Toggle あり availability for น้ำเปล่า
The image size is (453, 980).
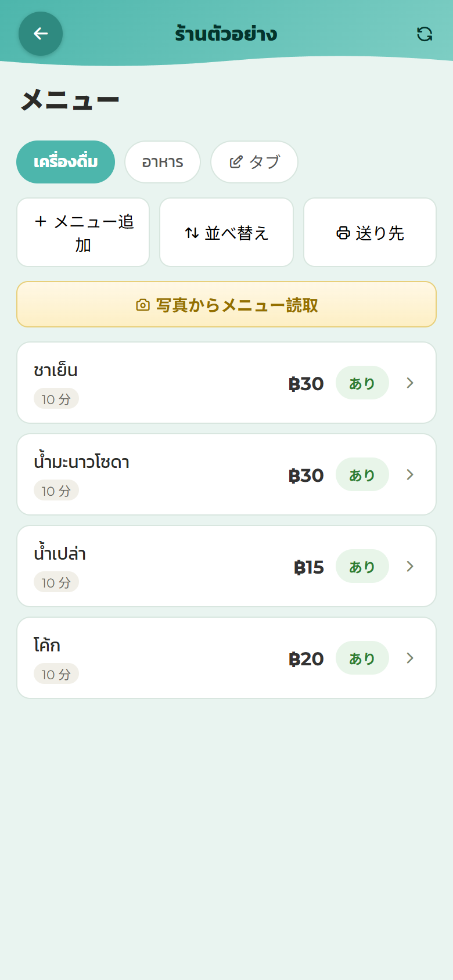coord(362,566)
